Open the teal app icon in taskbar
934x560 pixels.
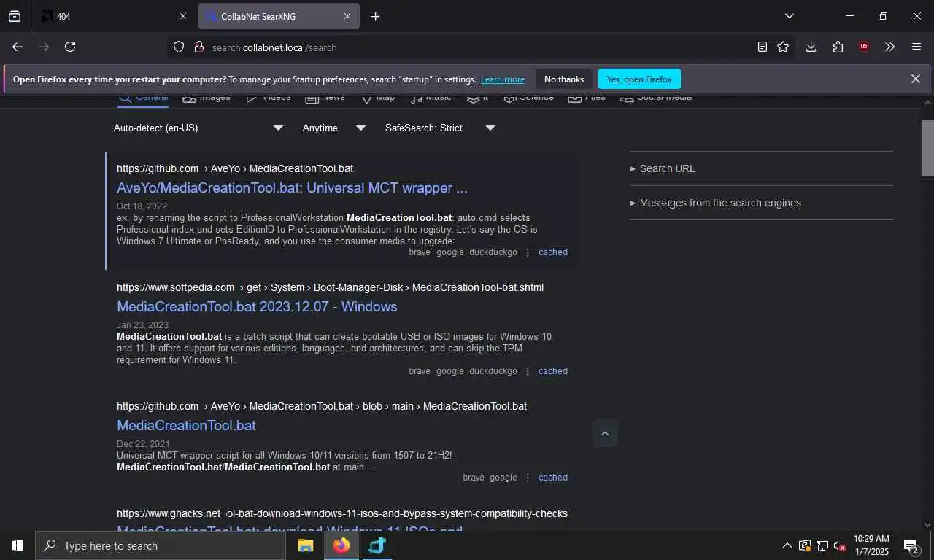coord(377,545)
